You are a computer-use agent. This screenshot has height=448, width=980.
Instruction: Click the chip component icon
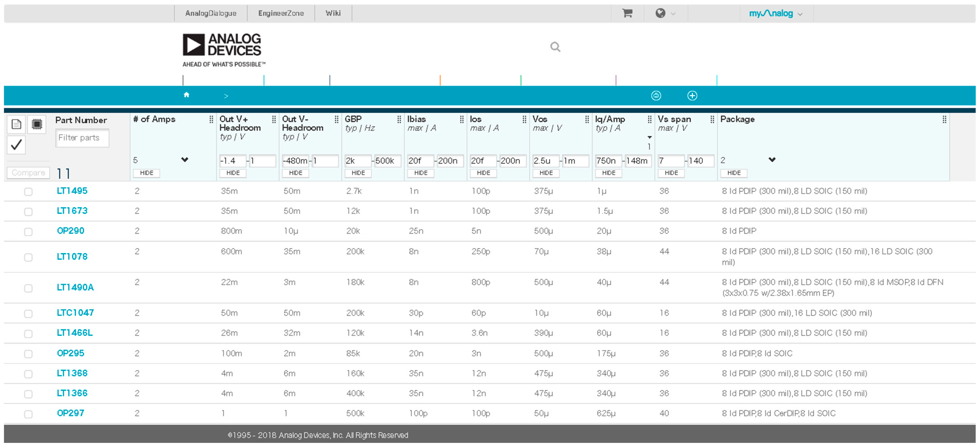point(37,124)
